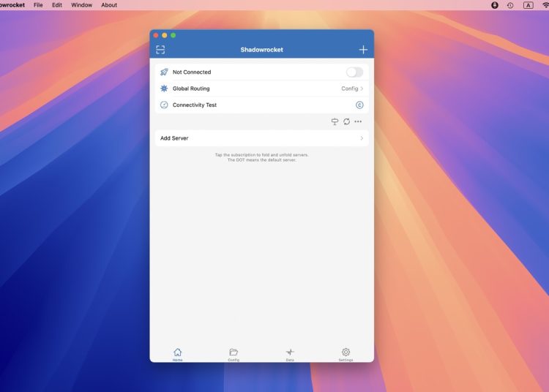Click the refresh arrows icon
The image size is (549, 392).
coord(347,121)
